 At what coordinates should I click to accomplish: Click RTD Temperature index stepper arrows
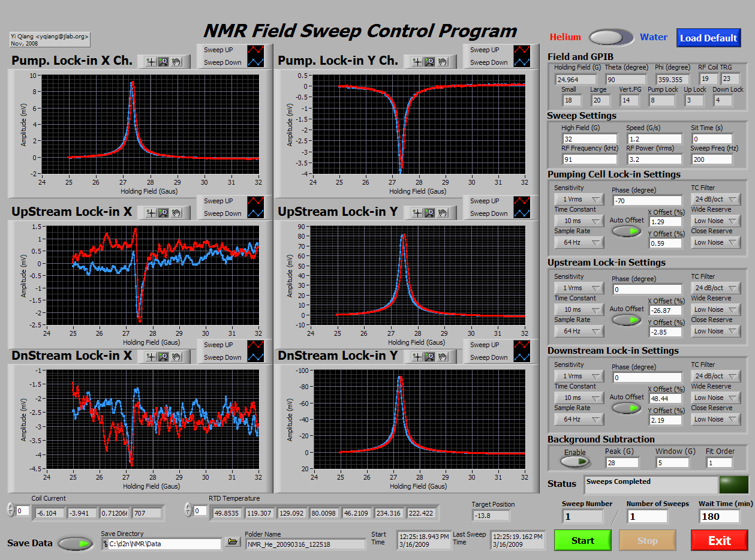[x=188, y=511]
